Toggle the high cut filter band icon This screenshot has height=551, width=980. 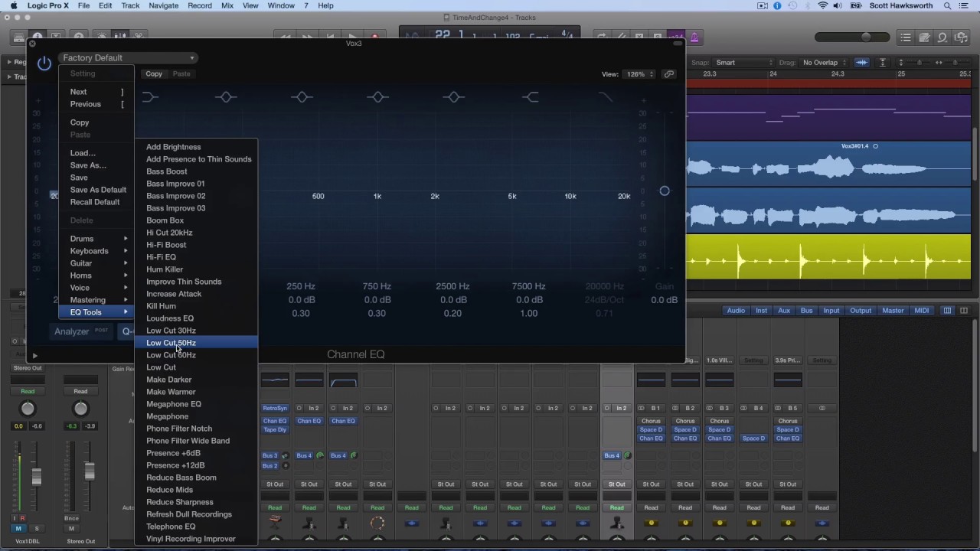[606, 97]
